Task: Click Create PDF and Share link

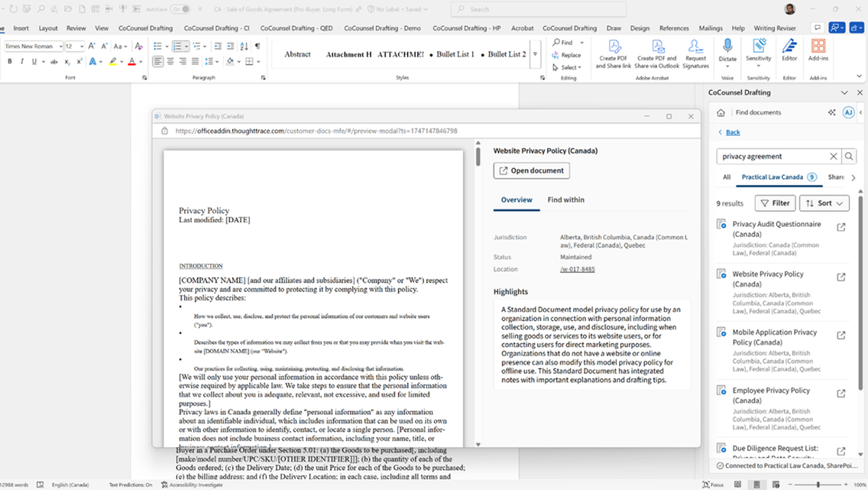Action: coord(614,54)
